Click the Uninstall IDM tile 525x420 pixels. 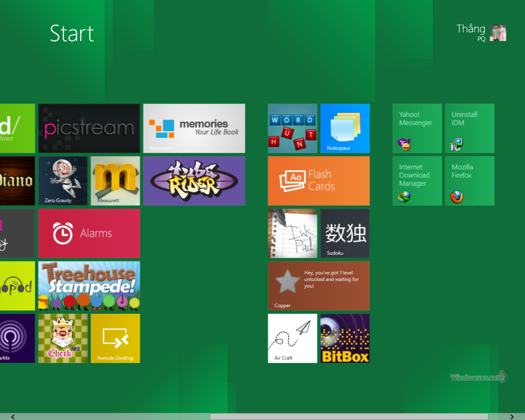(x=470, y=128)
